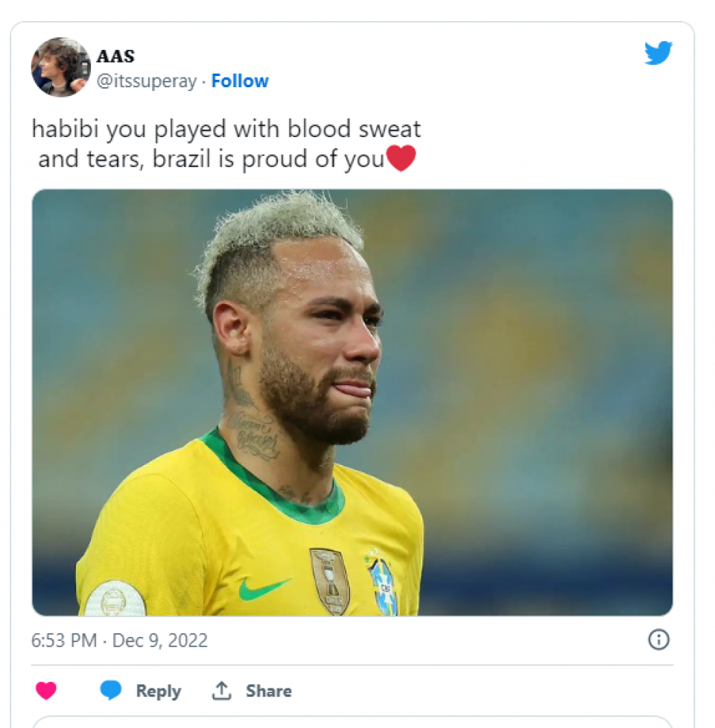This screenshot has height=728, width=715.
Task: Click the "brazil is proud of you" text
Action: point(267,159)
